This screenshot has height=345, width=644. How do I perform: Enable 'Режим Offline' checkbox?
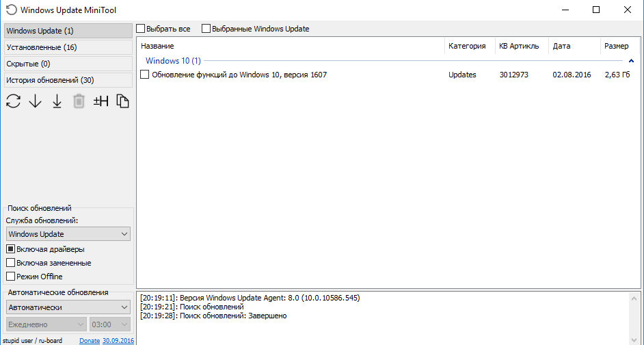[x=11, y=277]
